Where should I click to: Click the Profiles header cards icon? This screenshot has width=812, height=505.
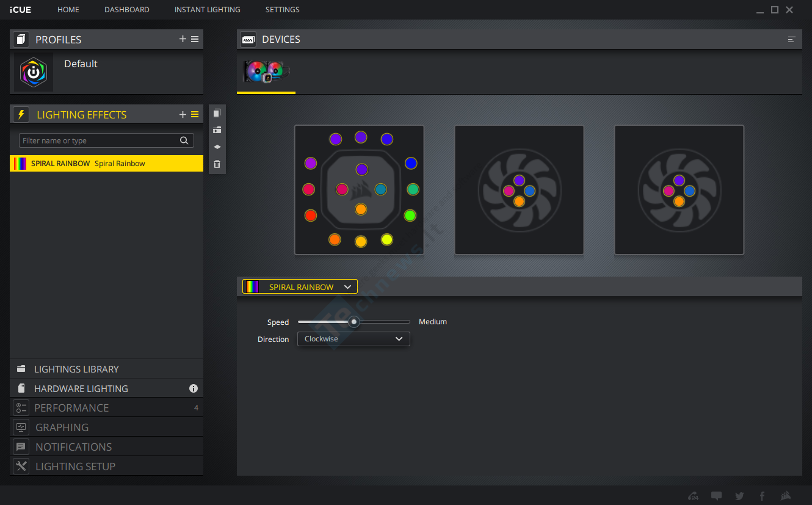point(21,39)
